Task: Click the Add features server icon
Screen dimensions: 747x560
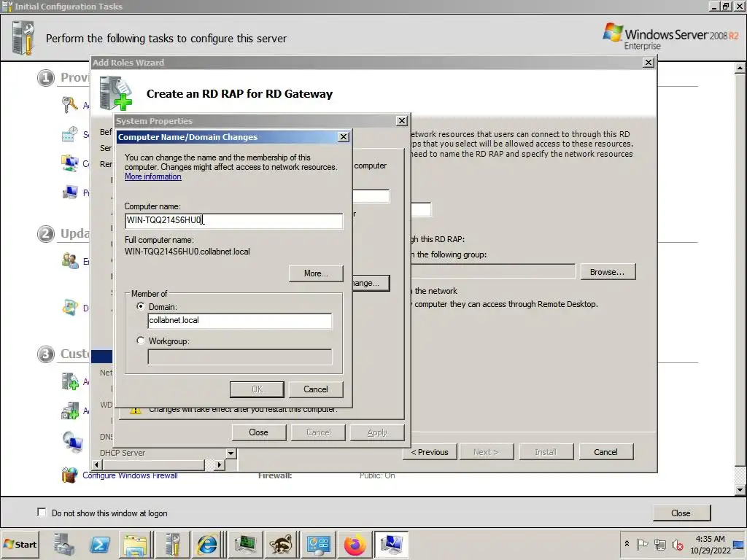Action: pyautogui.click(x=69, y=411)
